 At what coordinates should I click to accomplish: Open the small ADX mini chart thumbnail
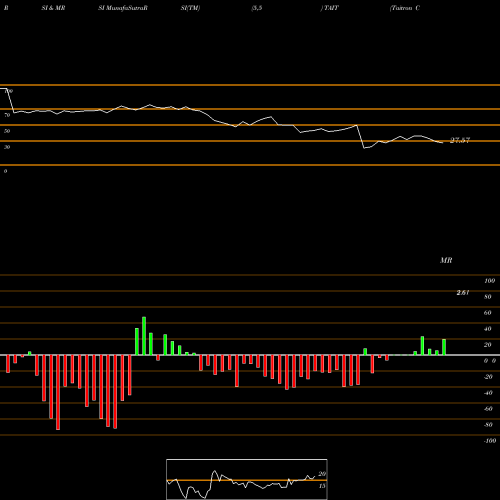[x=247, y=479]
